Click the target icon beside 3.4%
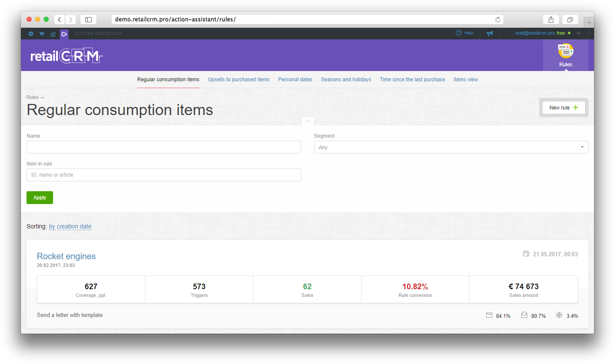615x364 pixels. tap(559, 315)
